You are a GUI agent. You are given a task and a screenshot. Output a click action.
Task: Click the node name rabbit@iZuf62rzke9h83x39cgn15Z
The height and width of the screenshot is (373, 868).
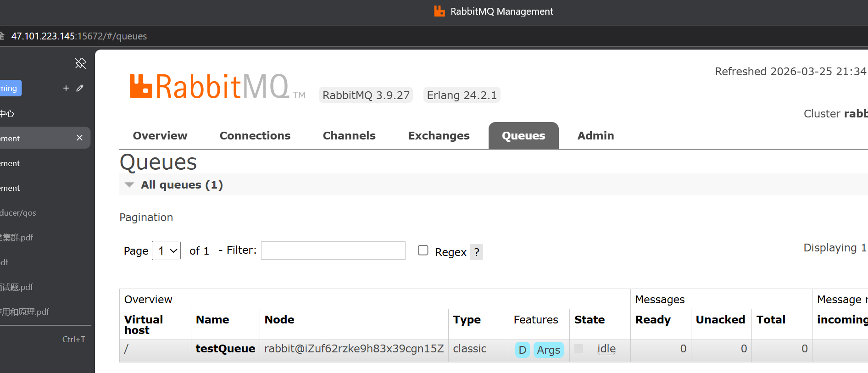tap(354, 349)
